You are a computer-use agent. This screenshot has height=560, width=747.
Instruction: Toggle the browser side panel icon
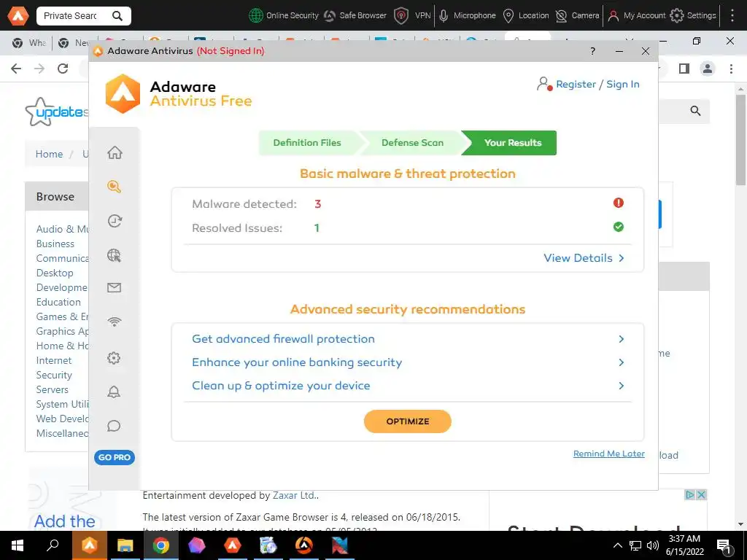pyautogui.click(x=684, y=69)
